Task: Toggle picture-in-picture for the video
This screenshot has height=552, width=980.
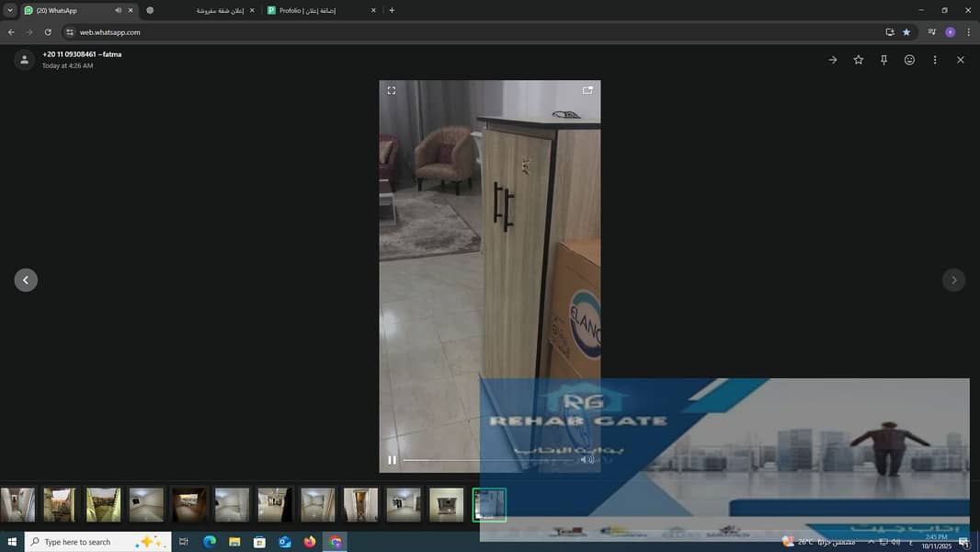Action: pyautogui.click(x=587, y=90)
